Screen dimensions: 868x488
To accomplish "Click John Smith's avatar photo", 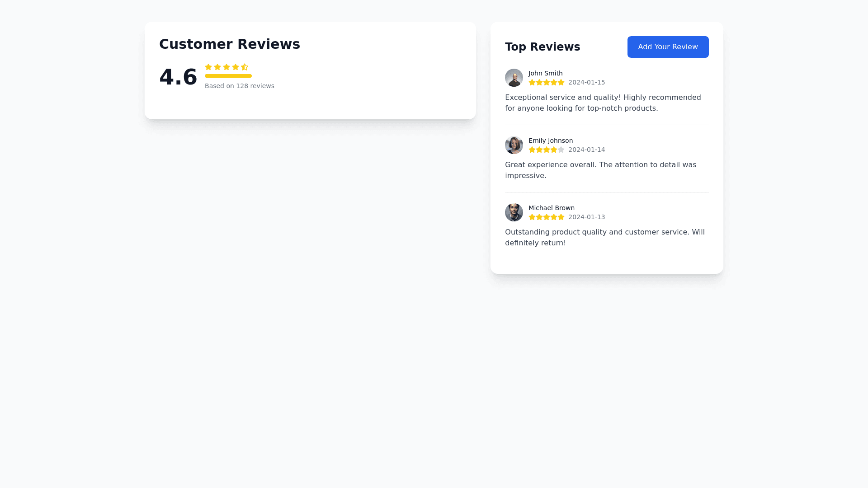I will 514,78.
